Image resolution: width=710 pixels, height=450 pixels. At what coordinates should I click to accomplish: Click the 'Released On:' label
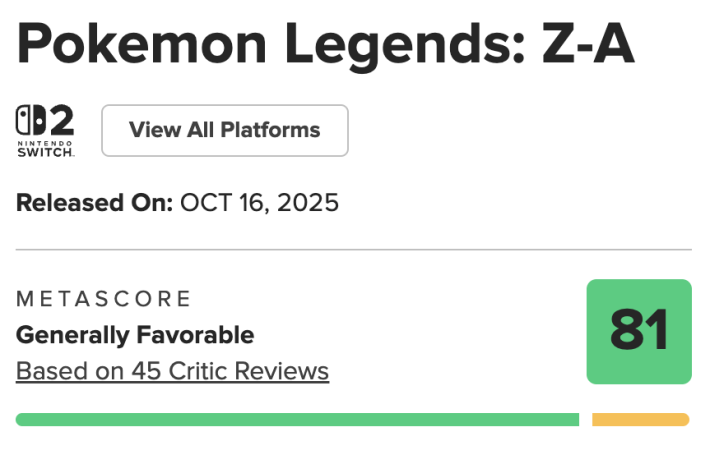(x=94, y=204)
